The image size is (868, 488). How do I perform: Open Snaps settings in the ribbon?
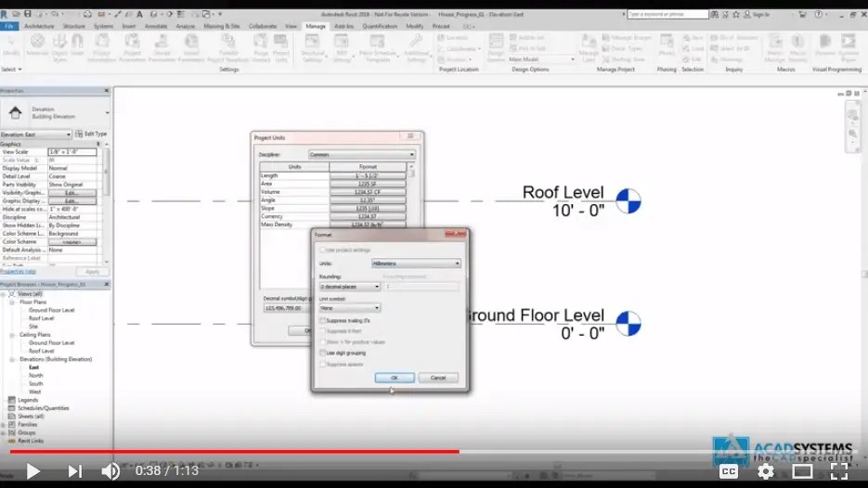click(x=77, y=46)
